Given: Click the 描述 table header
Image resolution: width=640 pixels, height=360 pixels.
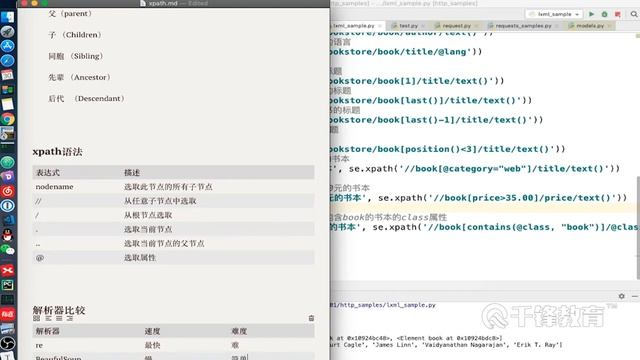Looking at the screenshot, I should pos(132,173).
